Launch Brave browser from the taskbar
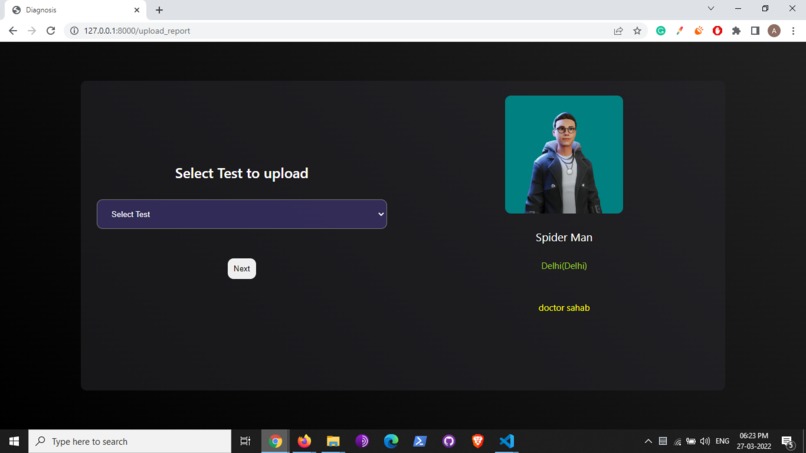The height and width of the screenshot is (453, 806). pos(478,441)
